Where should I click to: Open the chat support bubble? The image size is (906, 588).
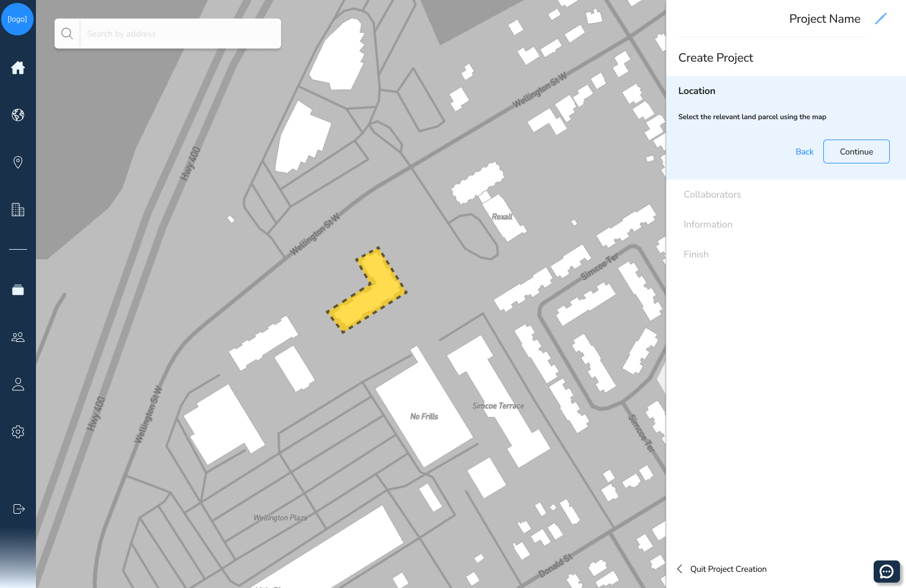pos(887,571)
